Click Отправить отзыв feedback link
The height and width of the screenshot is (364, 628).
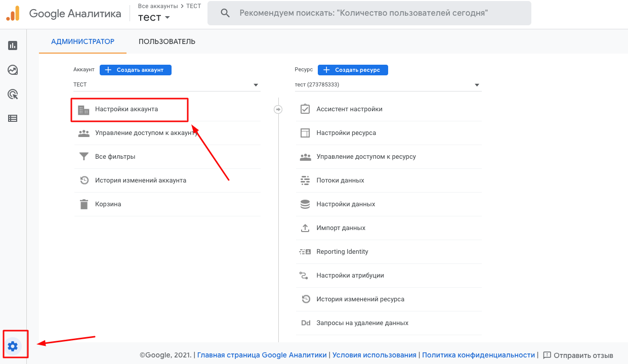tap(583, 355)
